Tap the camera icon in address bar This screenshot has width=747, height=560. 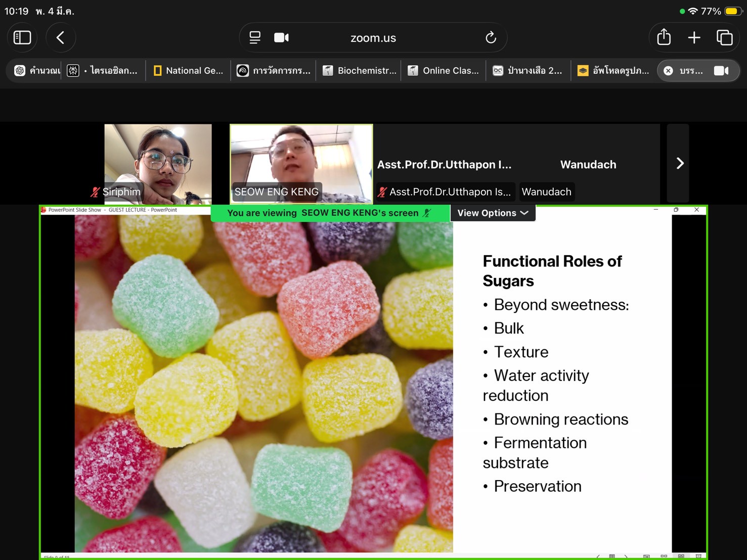click(x=281, y=38)
